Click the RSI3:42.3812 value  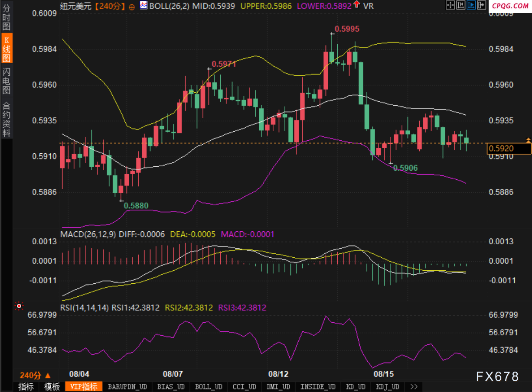(x=242, y=308)
